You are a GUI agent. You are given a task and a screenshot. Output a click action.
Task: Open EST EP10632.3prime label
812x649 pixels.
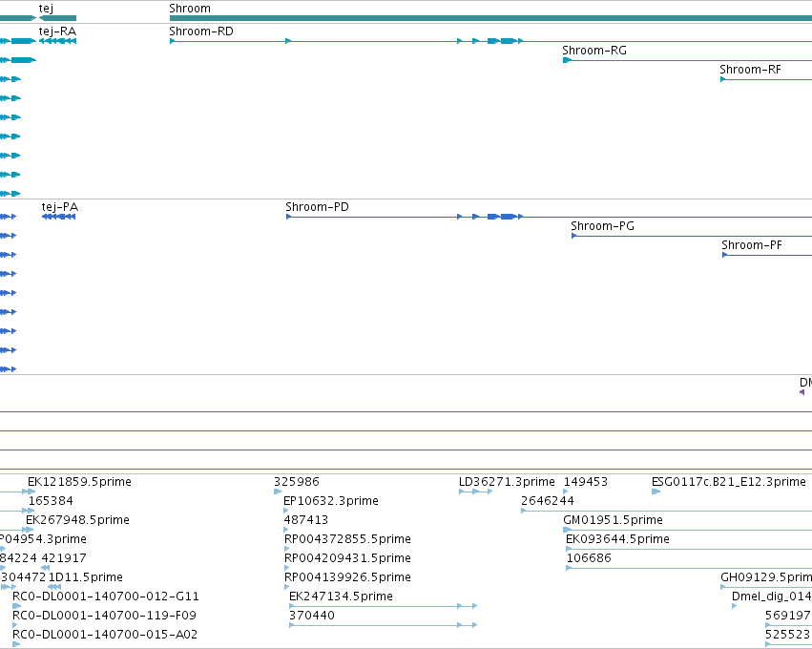click(x=331, y=501)
